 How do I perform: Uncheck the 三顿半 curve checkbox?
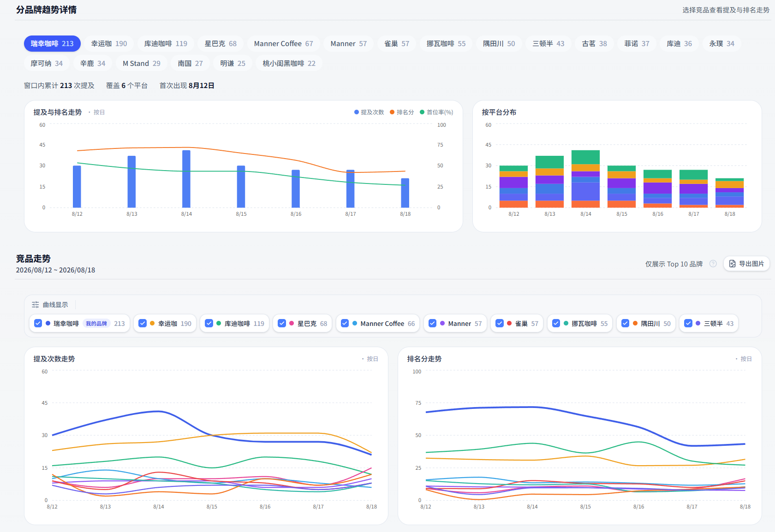click(x=688, y=324)
